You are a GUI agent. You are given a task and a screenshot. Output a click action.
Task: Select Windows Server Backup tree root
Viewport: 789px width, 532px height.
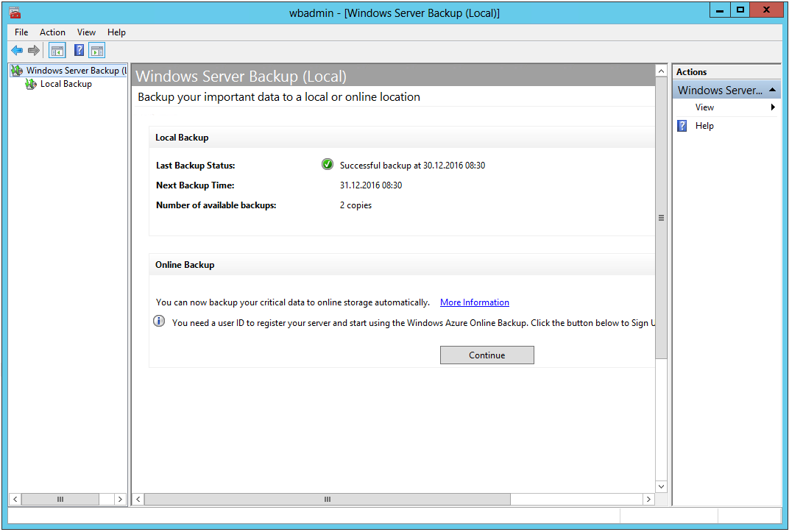click(x=68, y=71)
